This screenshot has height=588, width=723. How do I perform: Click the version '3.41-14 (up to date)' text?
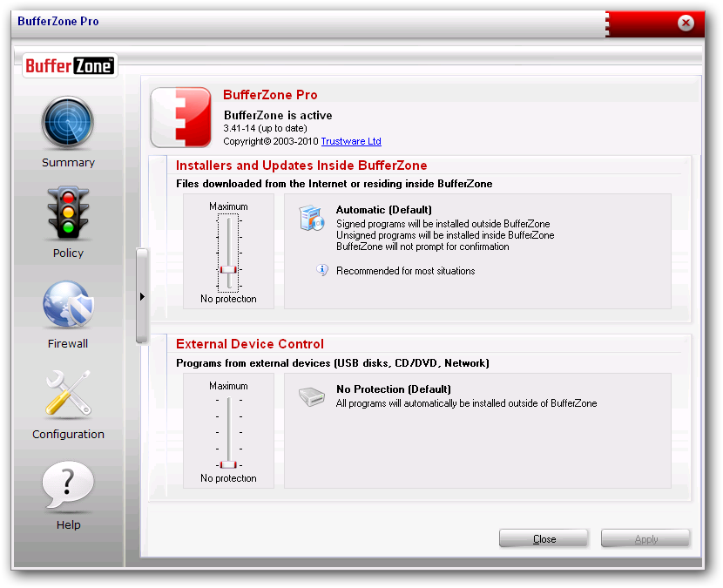265,128
